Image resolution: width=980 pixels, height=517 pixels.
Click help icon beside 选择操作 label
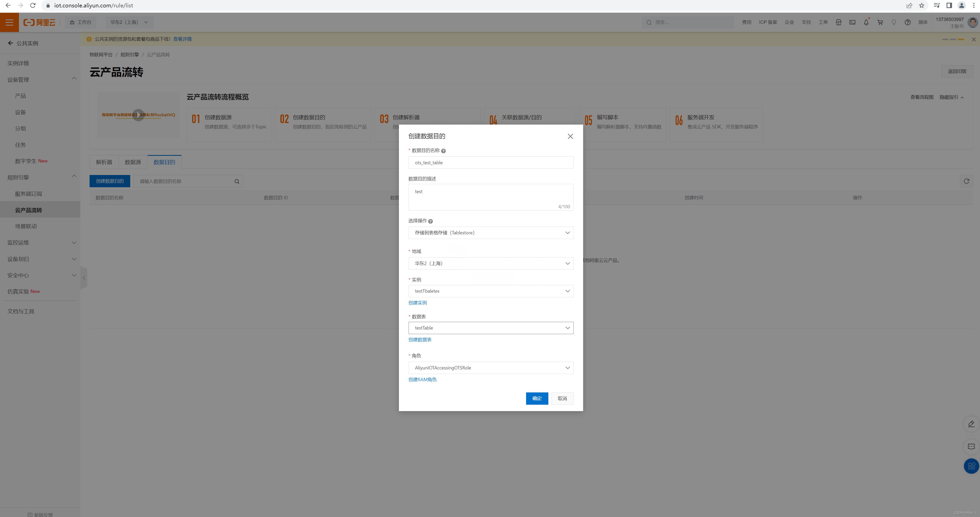pyautogui.click(x=430, y=222)
